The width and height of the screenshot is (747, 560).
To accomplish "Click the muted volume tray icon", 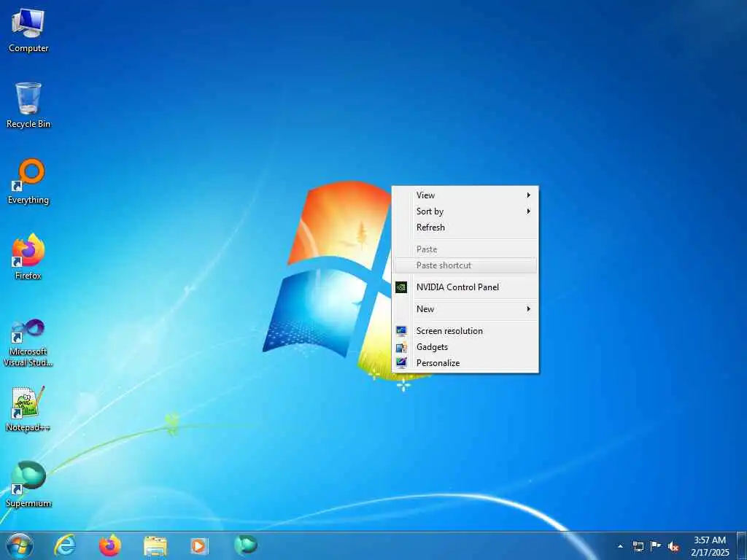I will coord(673,547).
